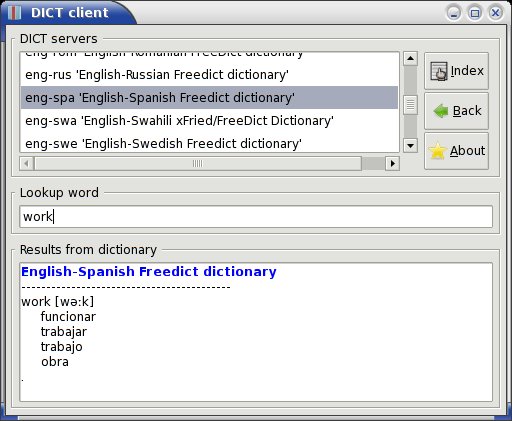The width and height of the screenshot is (512, 421).
Task: Click the server list scroll up arrow
Action: click(410, 59)
